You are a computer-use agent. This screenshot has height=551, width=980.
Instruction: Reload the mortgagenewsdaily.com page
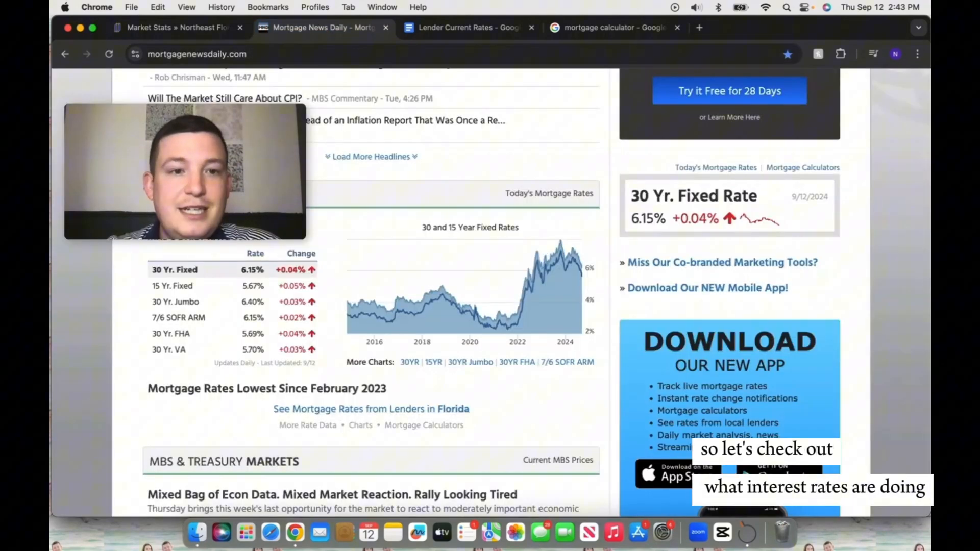coord(109,54)
